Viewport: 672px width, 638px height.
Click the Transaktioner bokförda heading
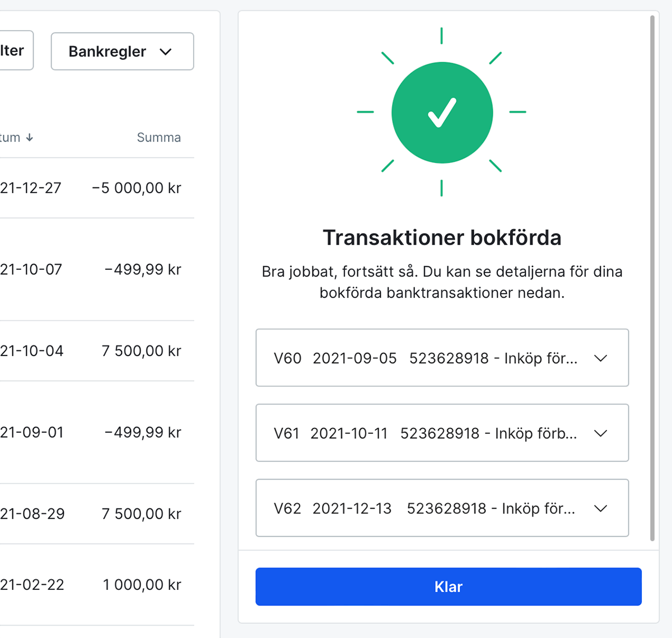pyautogui.click(x=442, y=238)
